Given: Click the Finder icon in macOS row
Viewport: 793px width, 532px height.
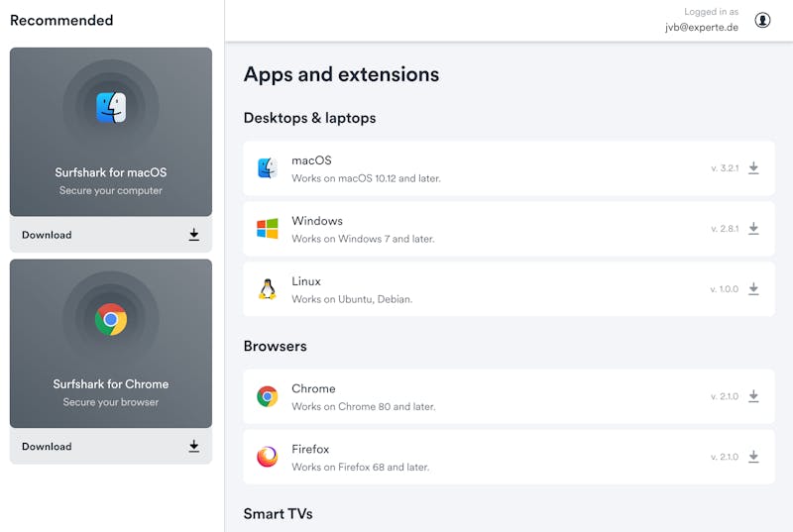Looking at the screenshot, I should (x=268, y=168).
